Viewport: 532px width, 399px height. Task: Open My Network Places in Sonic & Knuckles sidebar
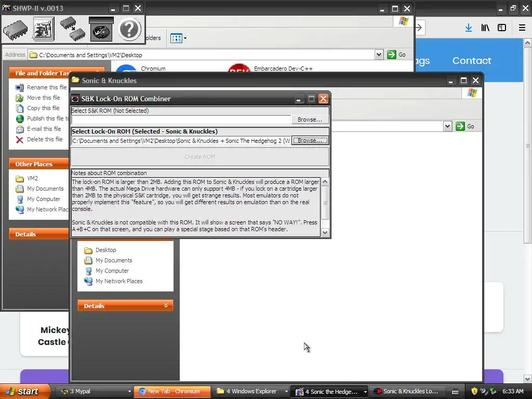click(x=119, y=281)
